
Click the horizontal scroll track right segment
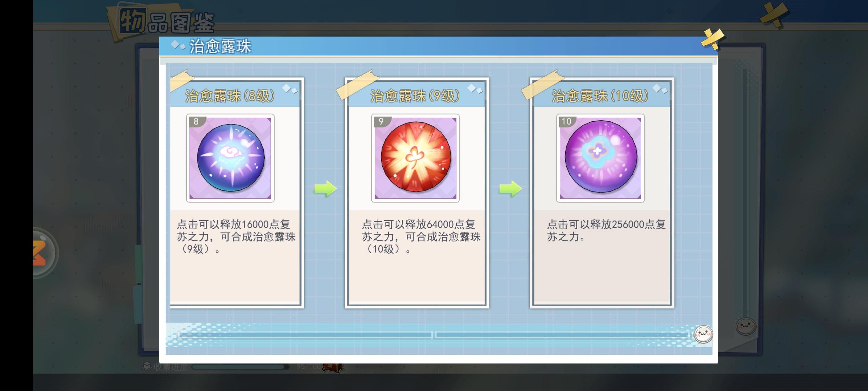(x=562, y=335)
